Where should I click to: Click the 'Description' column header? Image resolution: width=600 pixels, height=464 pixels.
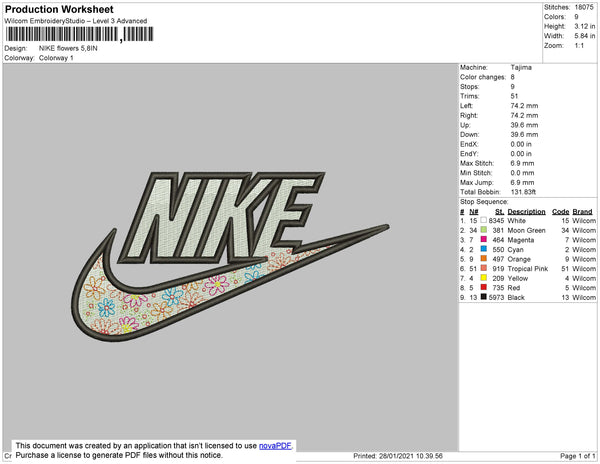526,212
